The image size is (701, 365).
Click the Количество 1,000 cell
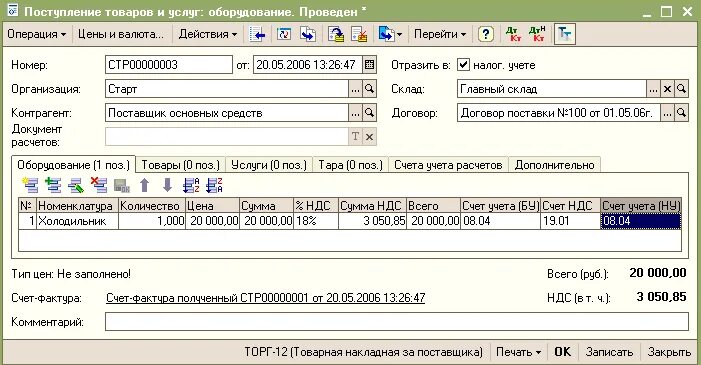(152, 221)
